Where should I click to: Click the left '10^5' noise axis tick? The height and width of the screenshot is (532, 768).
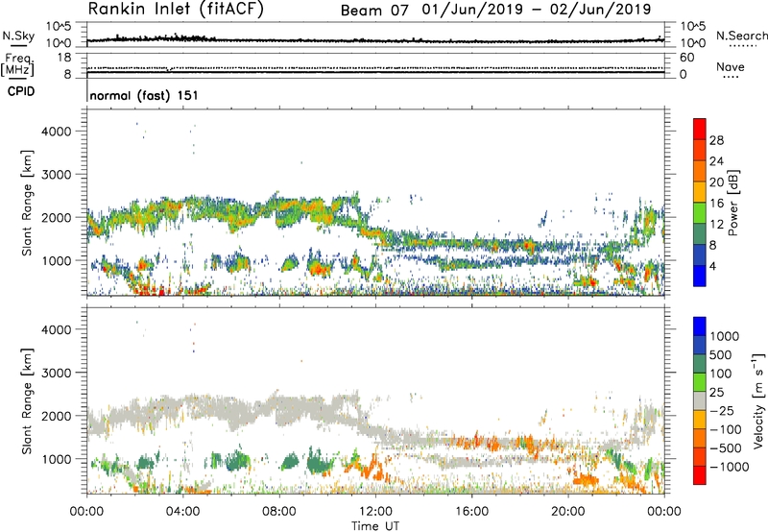click(x=59, y=26)
